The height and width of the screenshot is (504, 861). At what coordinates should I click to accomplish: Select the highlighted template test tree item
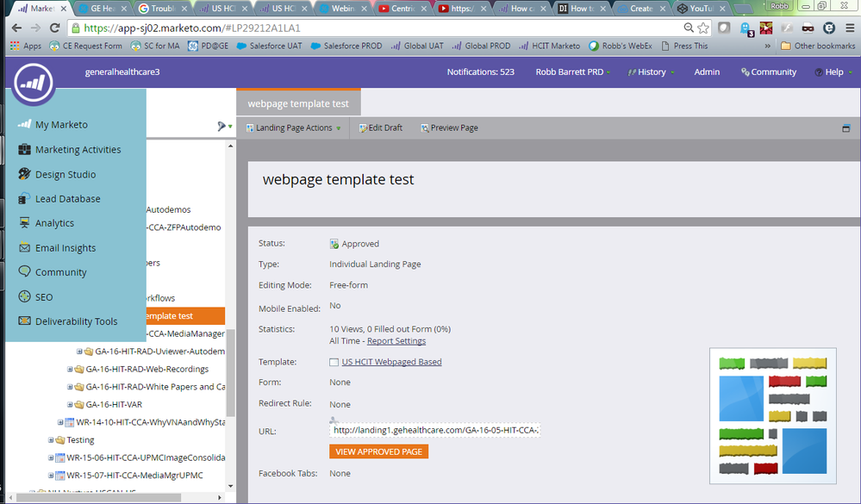[x=185, y=315]
